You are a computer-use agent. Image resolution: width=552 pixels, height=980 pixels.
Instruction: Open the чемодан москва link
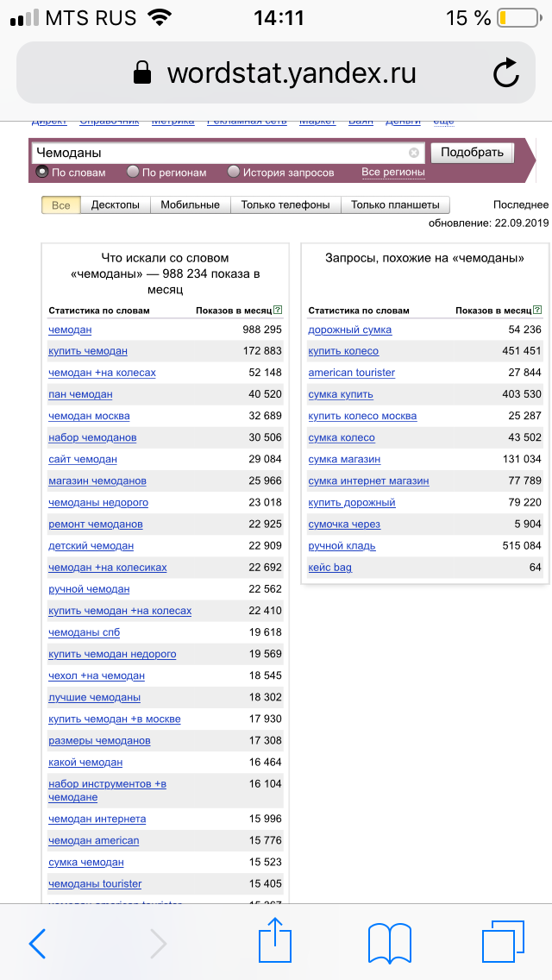click(x=90, y=417)
